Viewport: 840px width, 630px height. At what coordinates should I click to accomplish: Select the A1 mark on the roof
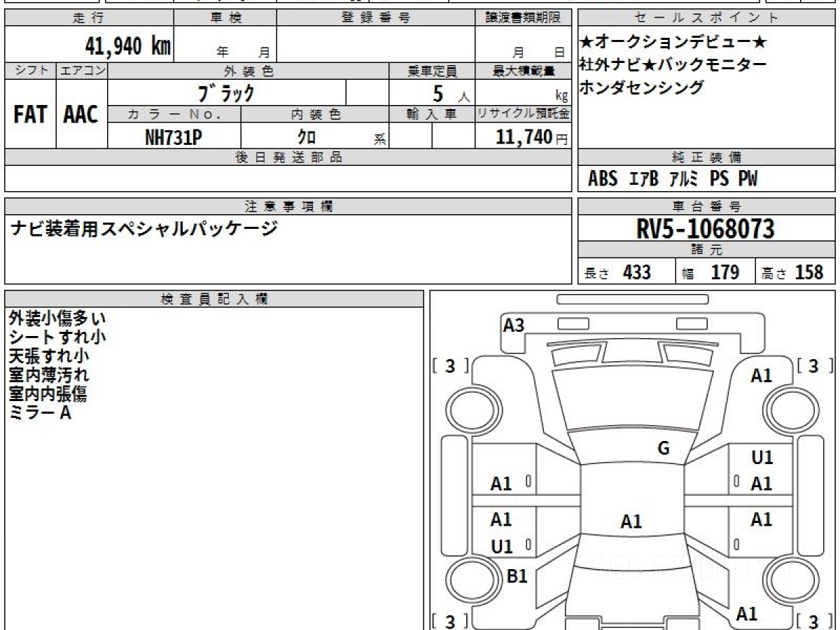tap(631, 521)
